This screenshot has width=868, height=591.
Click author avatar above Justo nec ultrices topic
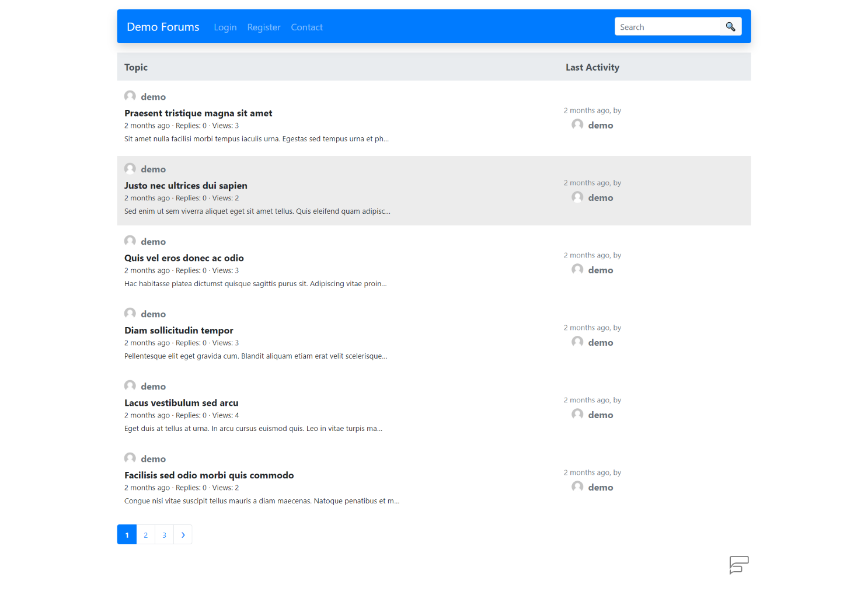pos(130,168)
